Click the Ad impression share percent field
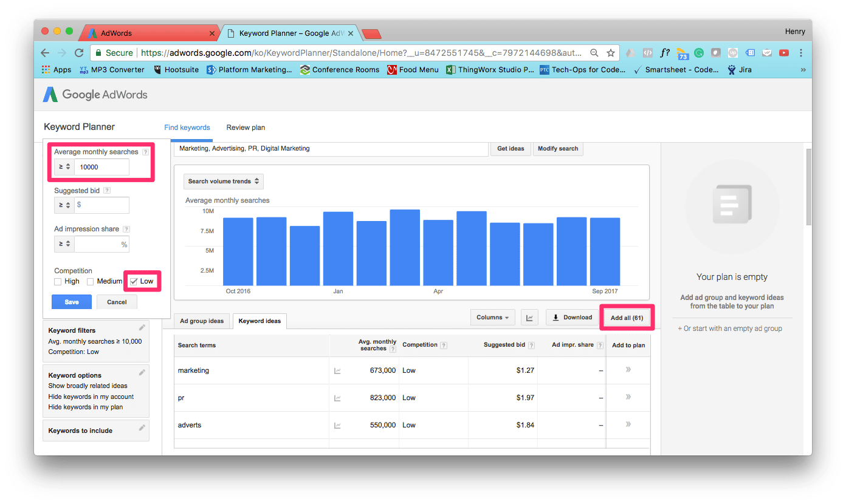Image resolution: width=846 pixels, height=504 pixels. (101, 244)
